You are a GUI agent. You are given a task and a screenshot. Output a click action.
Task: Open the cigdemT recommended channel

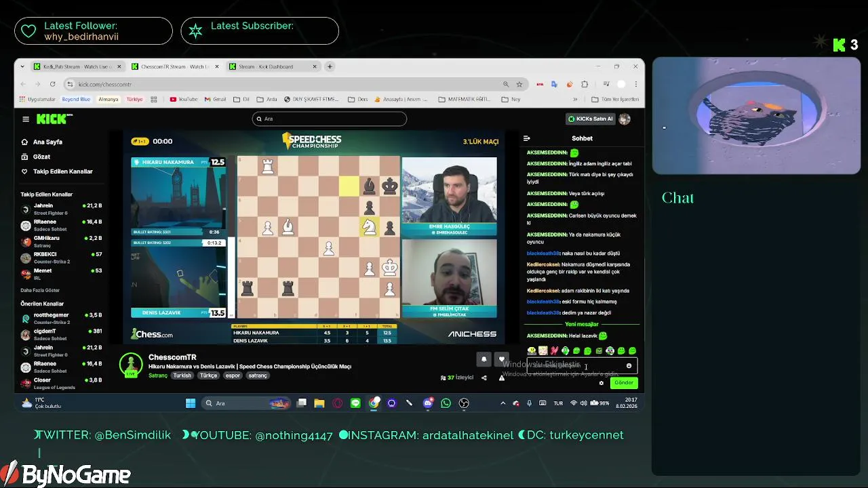pyautogui.click(x=61, y=334)
